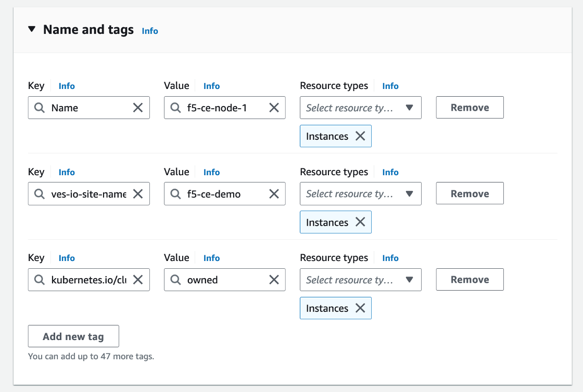Screen dimensions: 583x392
Task: Open Resource types dropdown on the owned tag row
Action: [360, 280]
